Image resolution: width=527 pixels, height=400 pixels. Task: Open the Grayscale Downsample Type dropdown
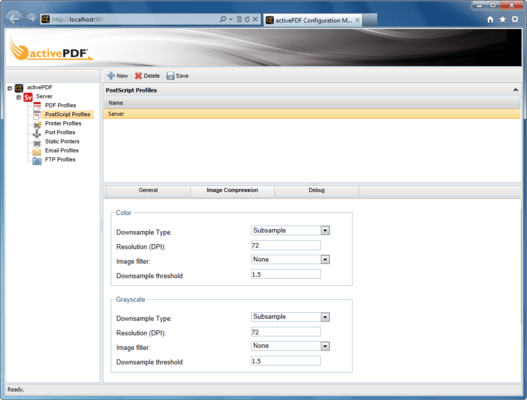pyautogui.click(x=325, y=317)
